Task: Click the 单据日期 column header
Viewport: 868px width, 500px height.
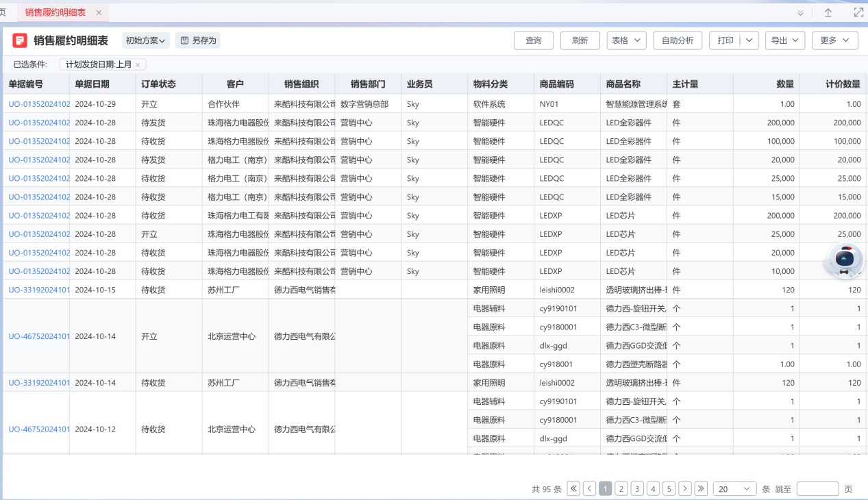Action: 102,84
